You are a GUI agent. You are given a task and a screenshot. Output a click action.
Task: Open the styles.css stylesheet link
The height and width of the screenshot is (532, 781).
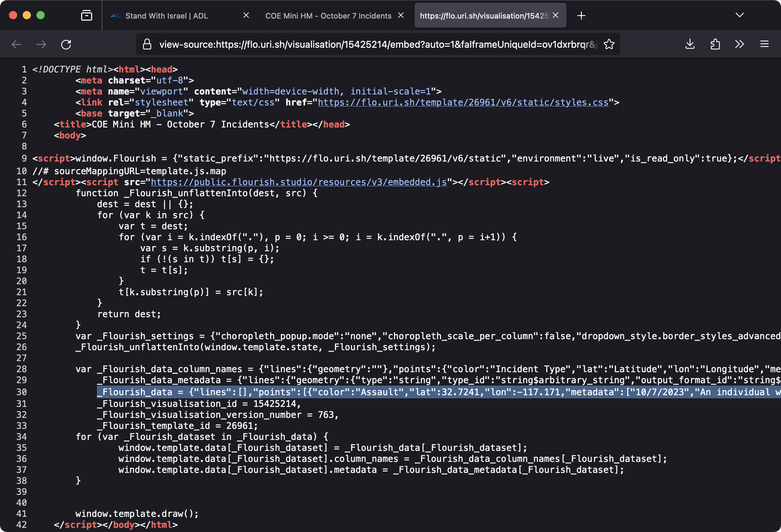pos(463,102)
